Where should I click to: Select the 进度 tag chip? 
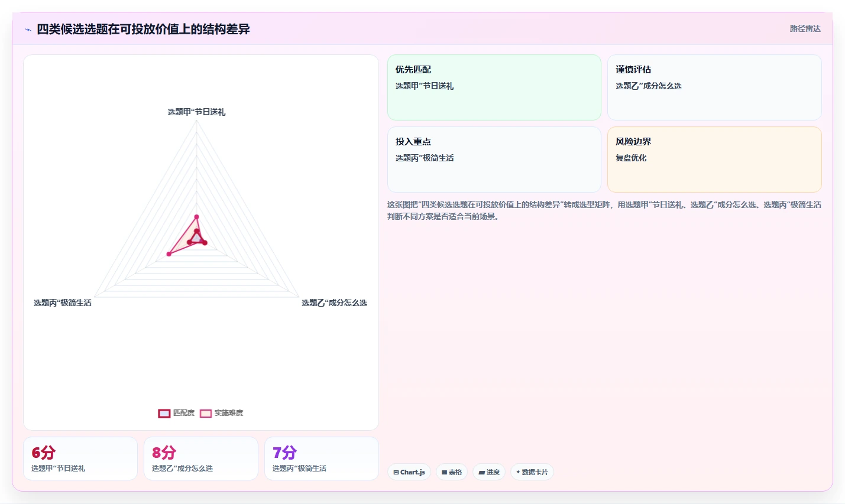point(489,472)
